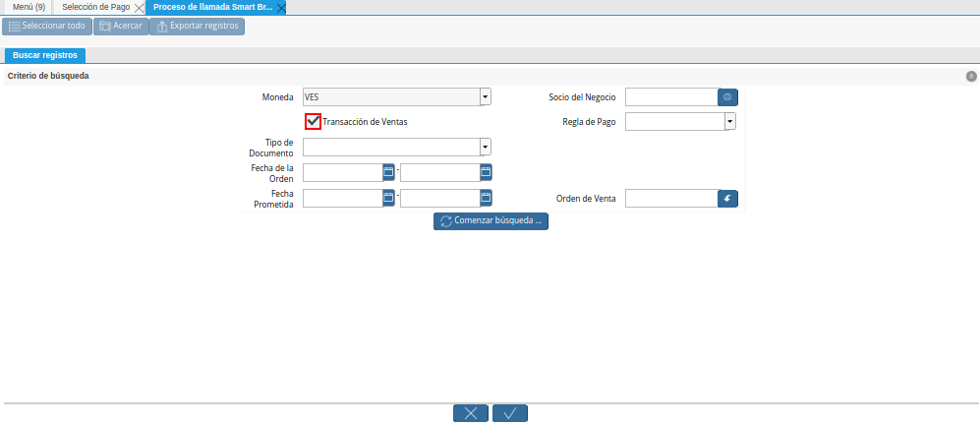Open calendar for Fecha de la Orden start
980x425 pixels.
(x=388, y=173)
